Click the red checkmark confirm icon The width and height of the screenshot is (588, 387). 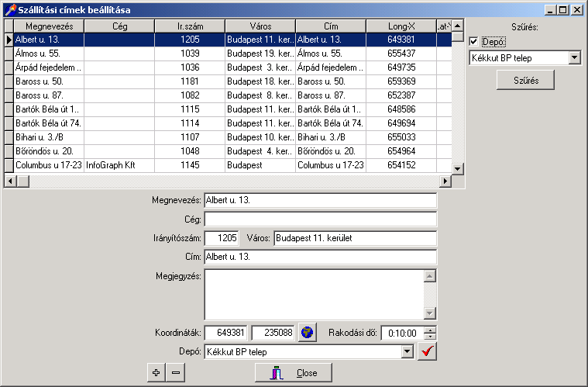point(427,351)
